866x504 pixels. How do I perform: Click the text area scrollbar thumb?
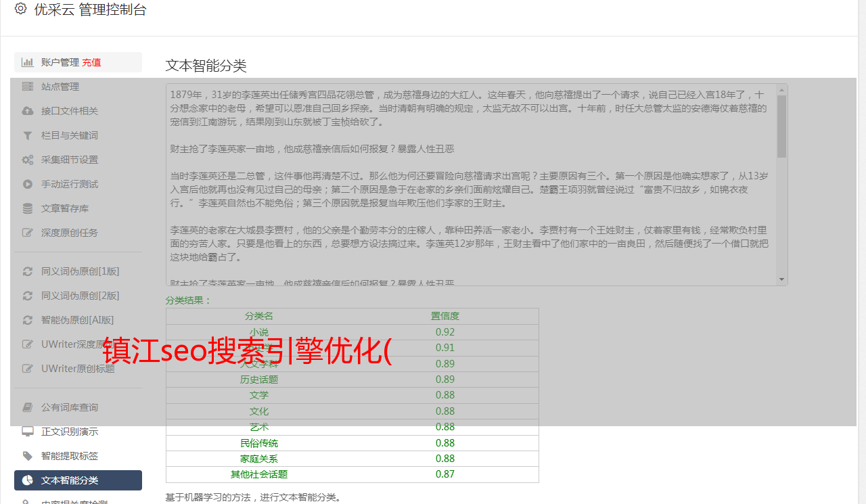pos(782,126)
